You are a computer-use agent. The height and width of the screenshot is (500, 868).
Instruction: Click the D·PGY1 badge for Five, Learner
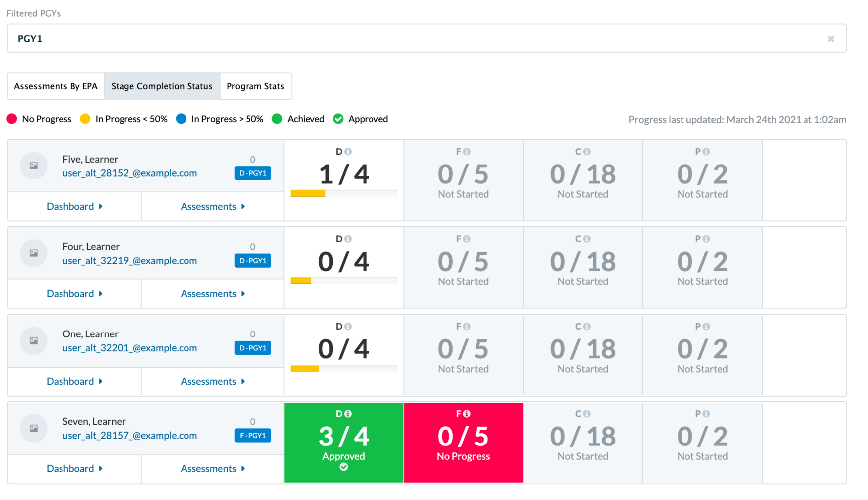pos(252,173)
